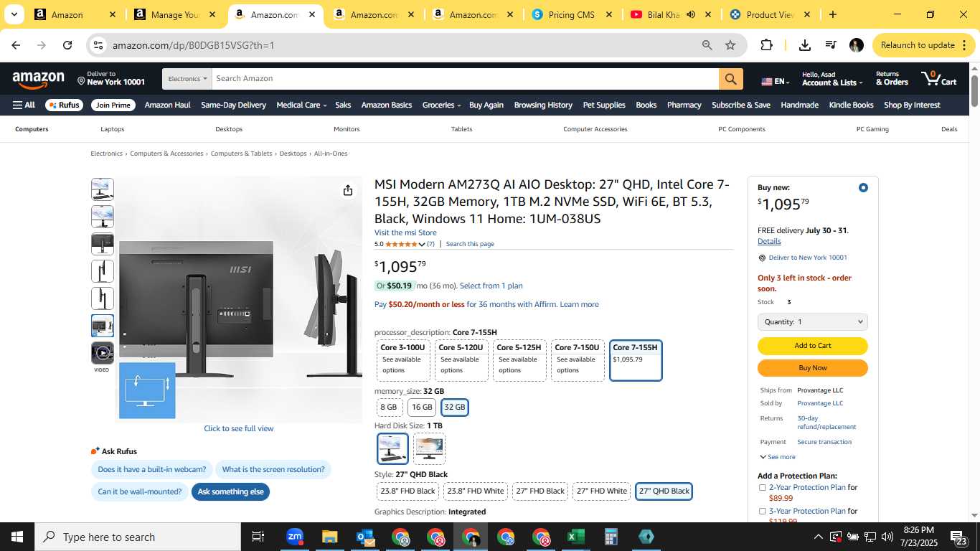Reload the page with the refresh icon
Screen dimensions: 980x551
[x=67, y=45]
